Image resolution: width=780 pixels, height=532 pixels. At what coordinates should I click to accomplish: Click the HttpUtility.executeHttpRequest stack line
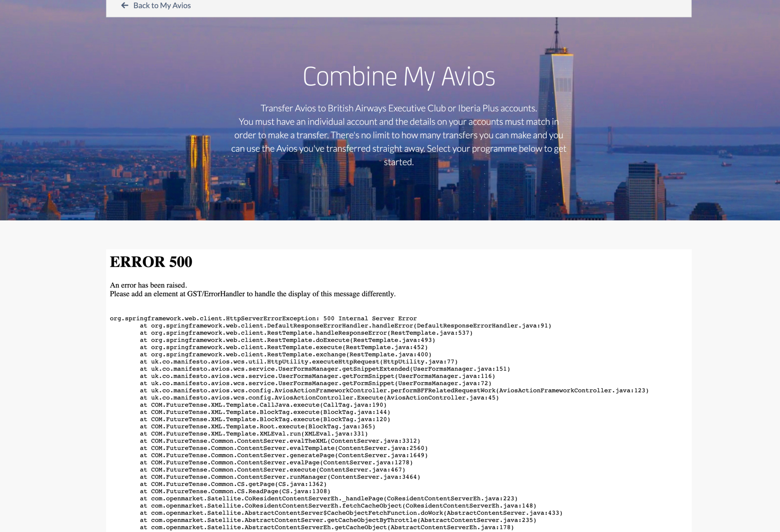click(x=299, y=362)
